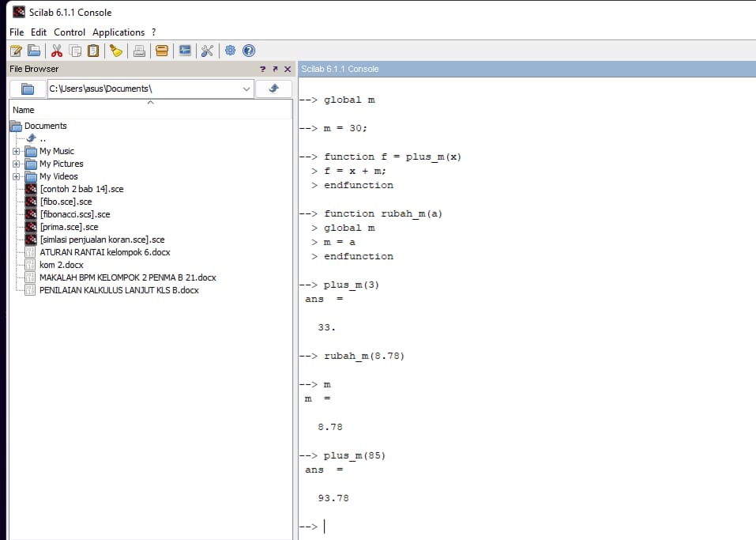This screenshot has height=540, width=756.
Task: Sort by the Name column header
Action: pyautogui.click(x=150, y=110)
